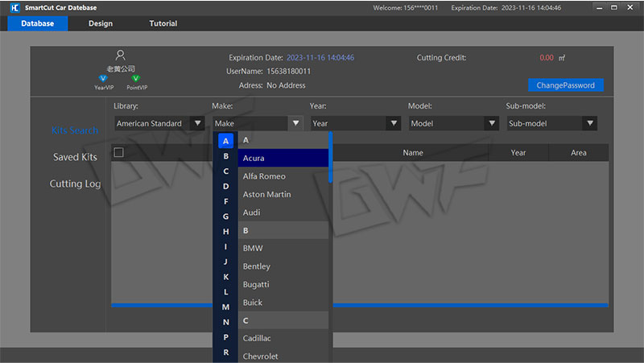
Task: Jump to letter P in make index
Action: pos(226,337)
